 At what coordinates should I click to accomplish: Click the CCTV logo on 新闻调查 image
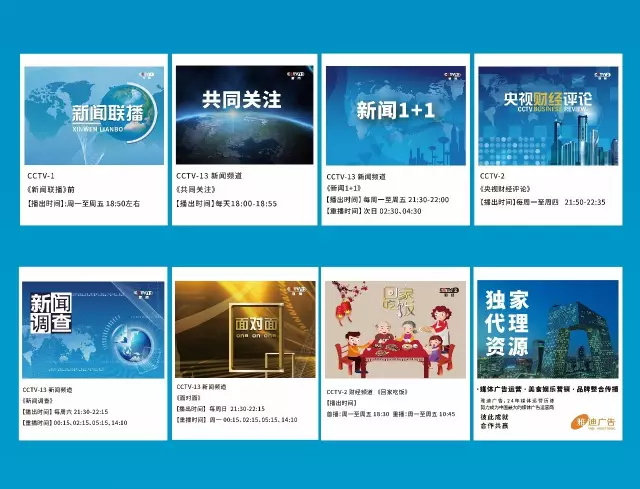coord(144,294)
